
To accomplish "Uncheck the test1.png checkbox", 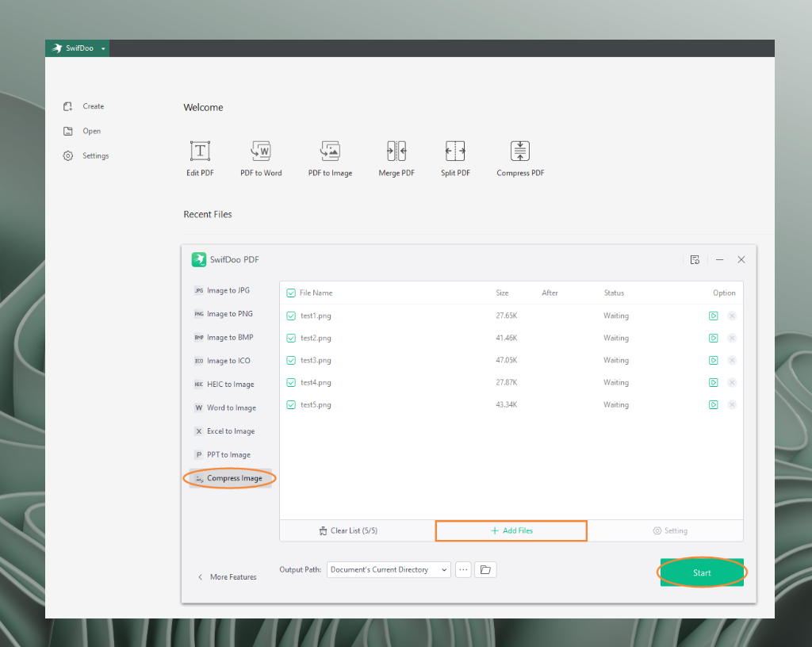I will pyautogui.click(x=291, y=316).
